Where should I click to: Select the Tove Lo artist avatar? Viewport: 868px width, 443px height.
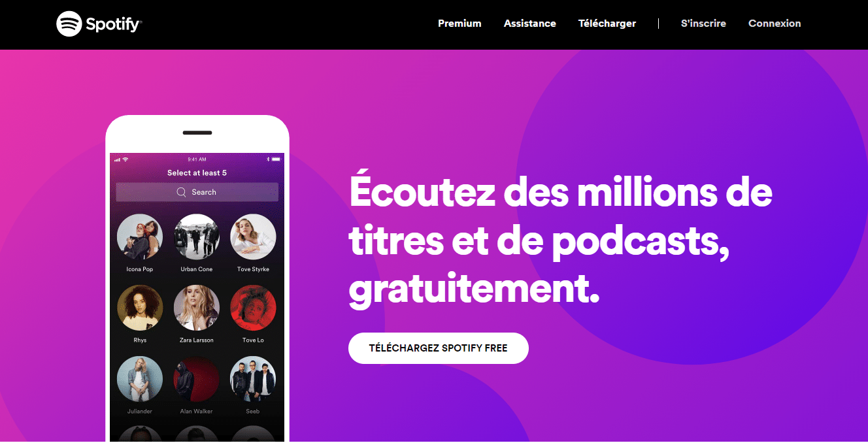coord(253,308)
